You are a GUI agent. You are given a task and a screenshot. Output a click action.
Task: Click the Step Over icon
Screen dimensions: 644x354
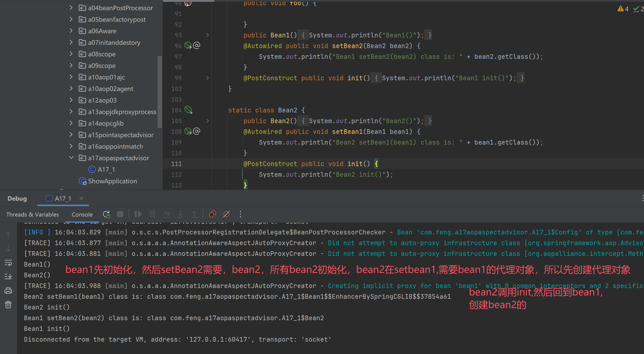pyautogui.click(x=166, y=214)
